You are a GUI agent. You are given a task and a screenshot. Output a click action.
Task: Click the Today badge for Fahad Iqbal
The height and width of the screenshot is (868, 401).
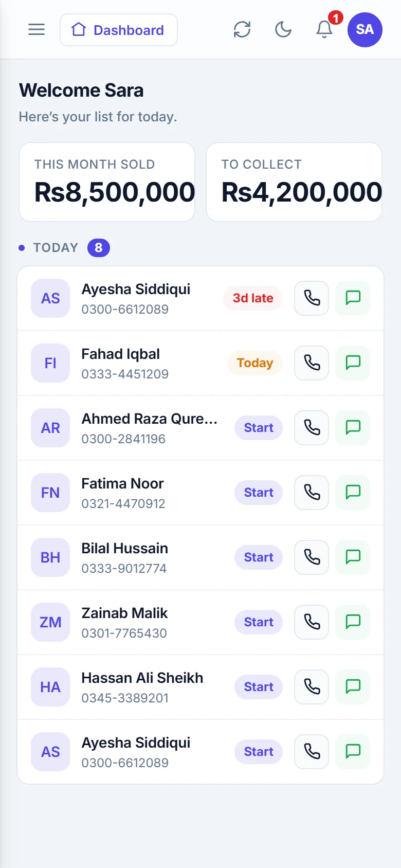[255, 363]
